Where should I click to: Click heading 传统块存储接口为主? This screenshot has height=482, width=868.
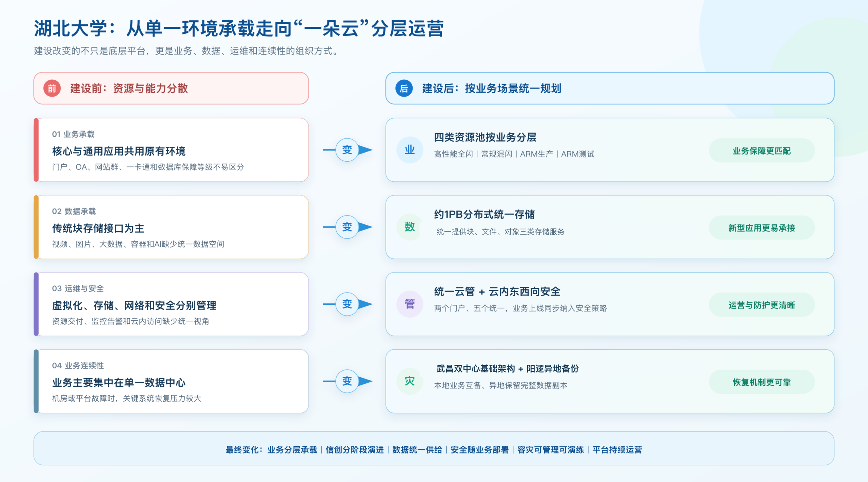pos(98,228)
